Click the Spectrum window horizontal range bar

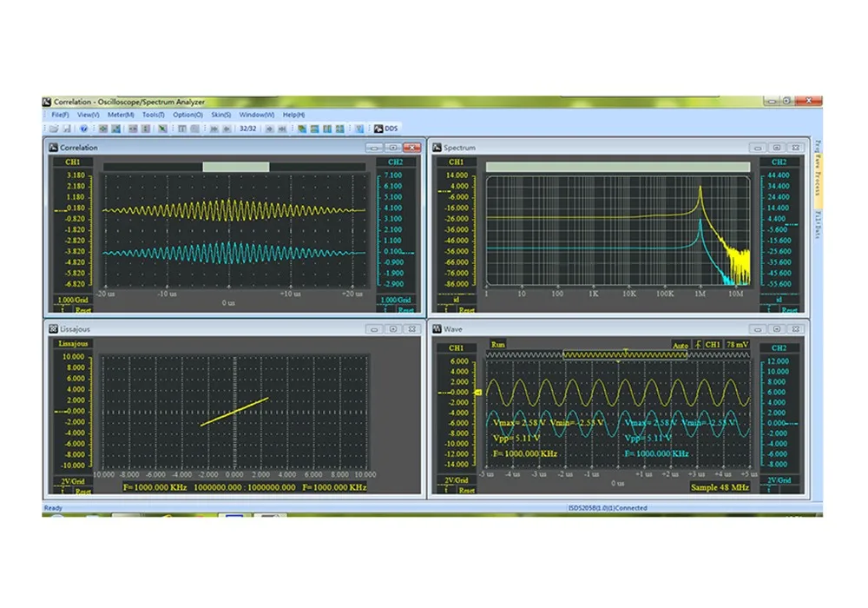[618, 167]
